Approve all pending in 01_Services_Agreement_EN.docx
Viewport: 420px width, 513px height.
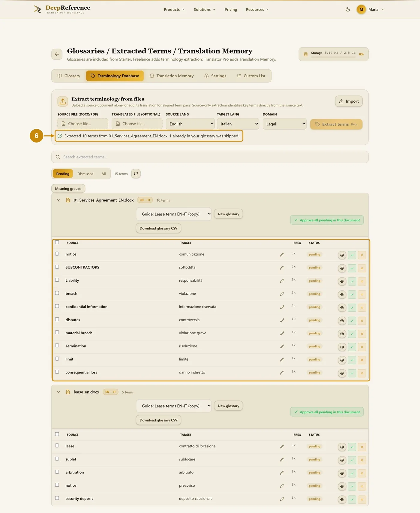(x=327, y=220)
